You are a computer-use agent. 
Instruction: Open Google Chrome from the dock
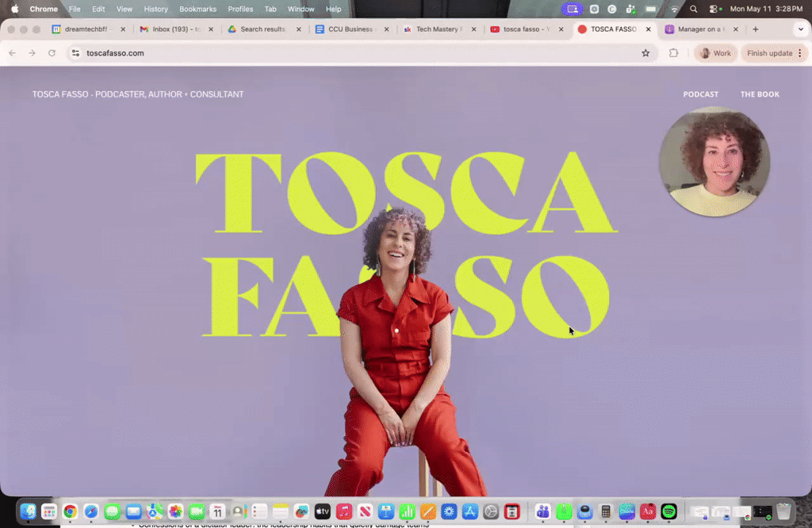pyautogui.click(x=70, y=512)
